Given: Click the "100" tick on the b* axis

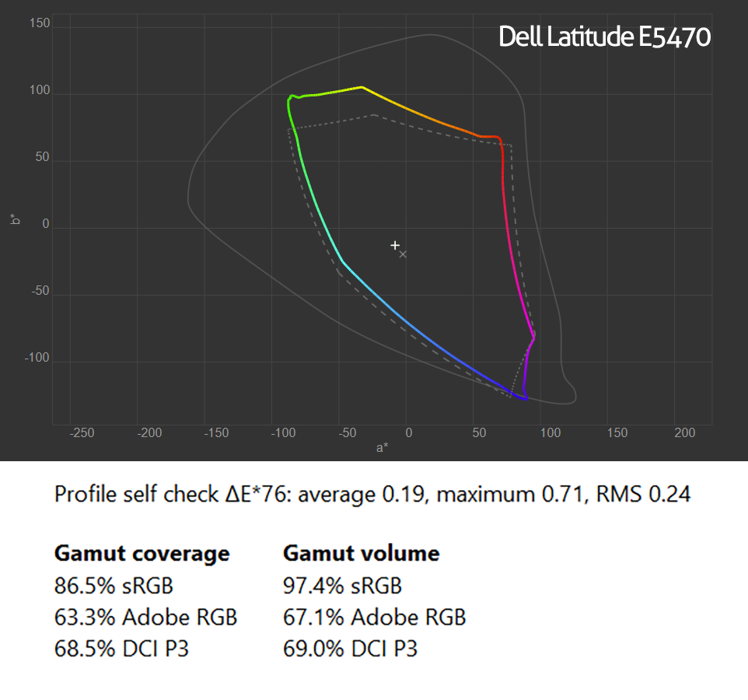Looking at the screenshot, I should (40, 89).
